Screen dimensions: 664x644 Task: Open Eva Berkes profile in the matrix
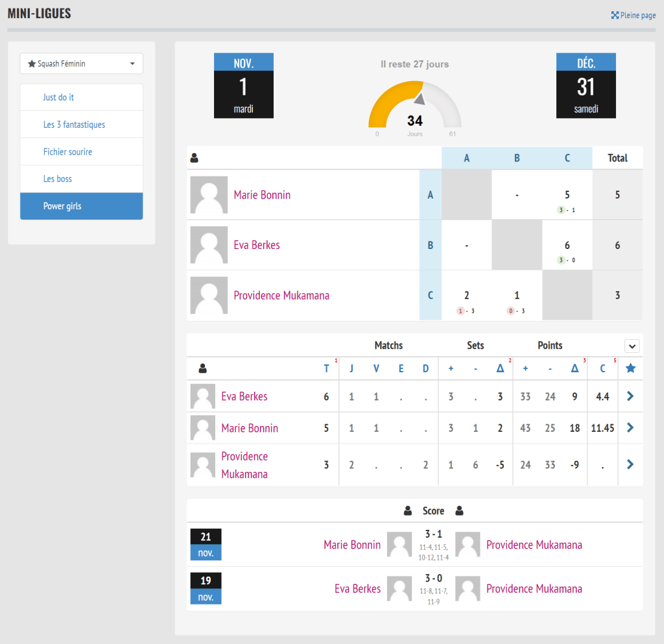click(x=257, y=245)
